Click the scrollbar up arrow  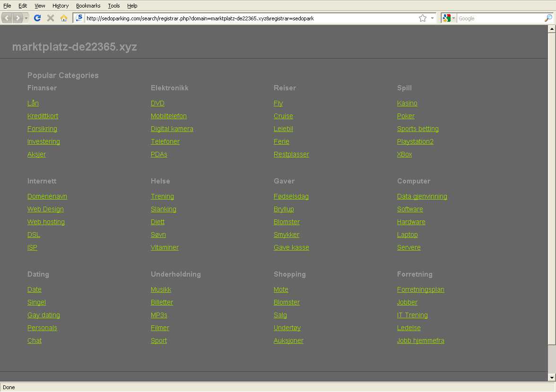pos(551,29)
